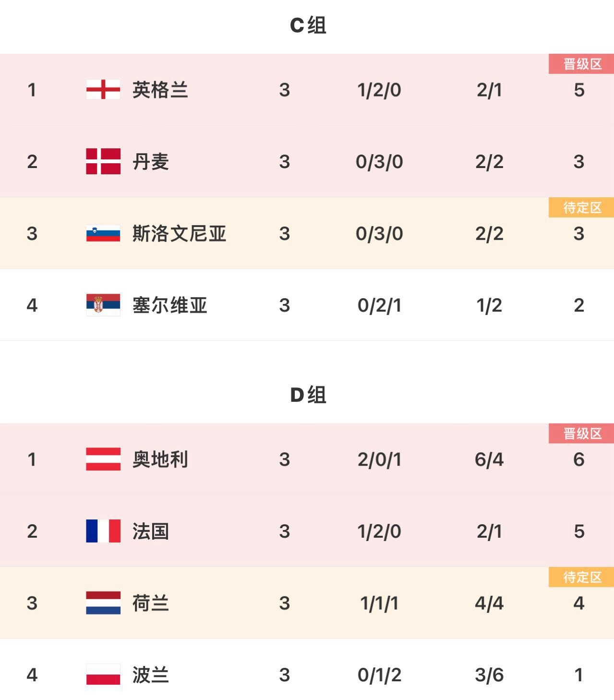Click the England flag icon
The image size is (614, 700).
pos(103,90)
